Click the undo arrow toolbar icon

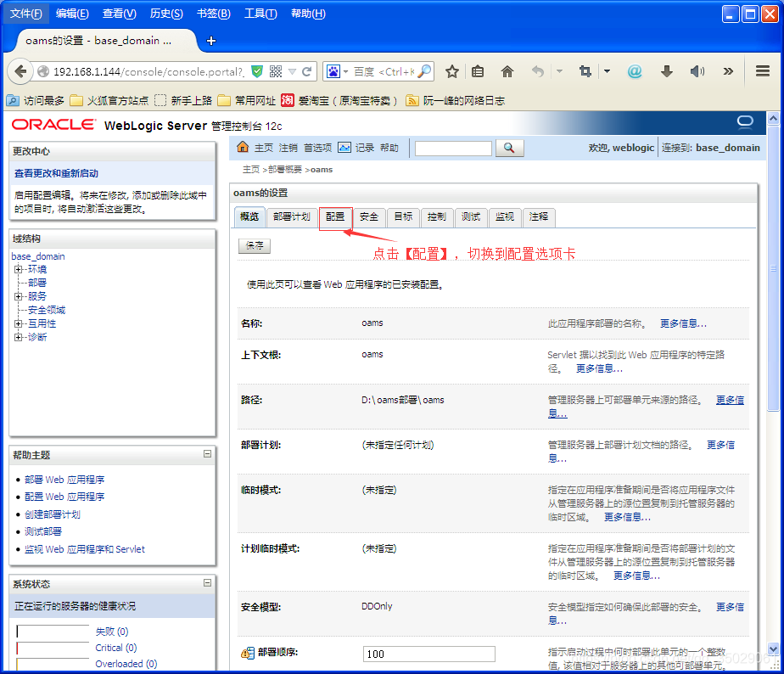[x=537, y=71]
